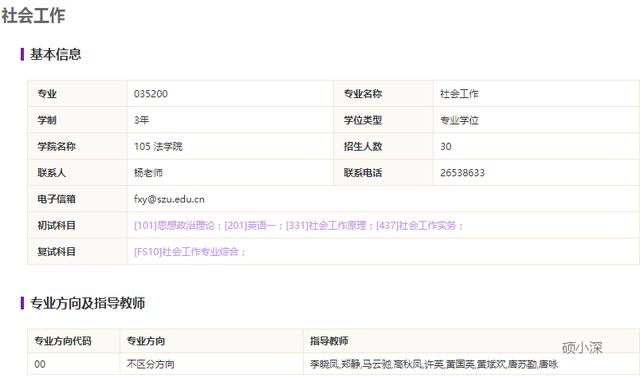
Task: Open the [331]社会工作原理 subject link
Action: (x=326, y=225)
